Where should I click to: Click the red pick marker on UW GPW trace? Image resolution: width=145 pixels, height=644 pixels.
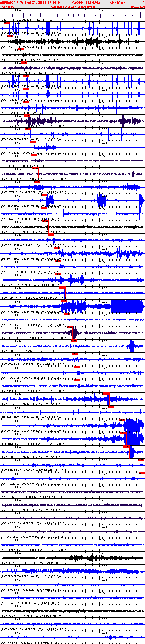tap(51, 235)
